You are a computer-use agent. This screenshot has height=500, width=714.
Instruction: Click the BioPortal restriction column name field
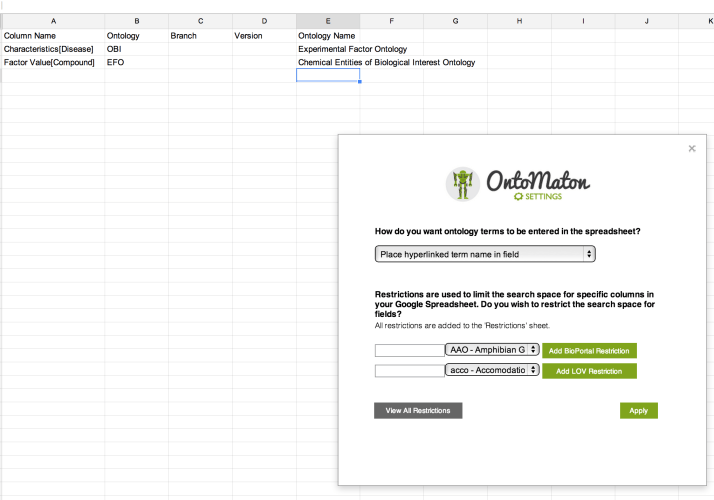click(x=409, y=350)
